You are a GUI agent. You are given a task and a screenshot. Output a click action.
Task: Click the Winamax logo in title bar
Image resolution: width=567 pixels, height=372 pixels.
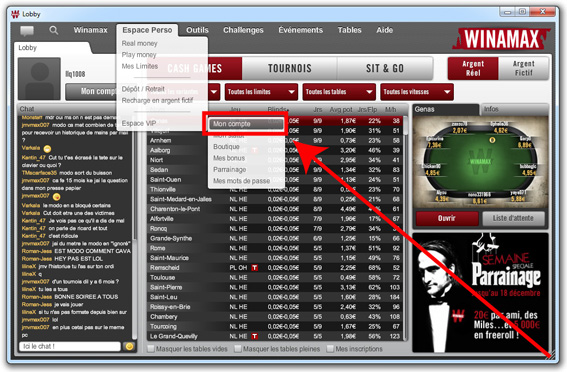click(x=15, y=14)
